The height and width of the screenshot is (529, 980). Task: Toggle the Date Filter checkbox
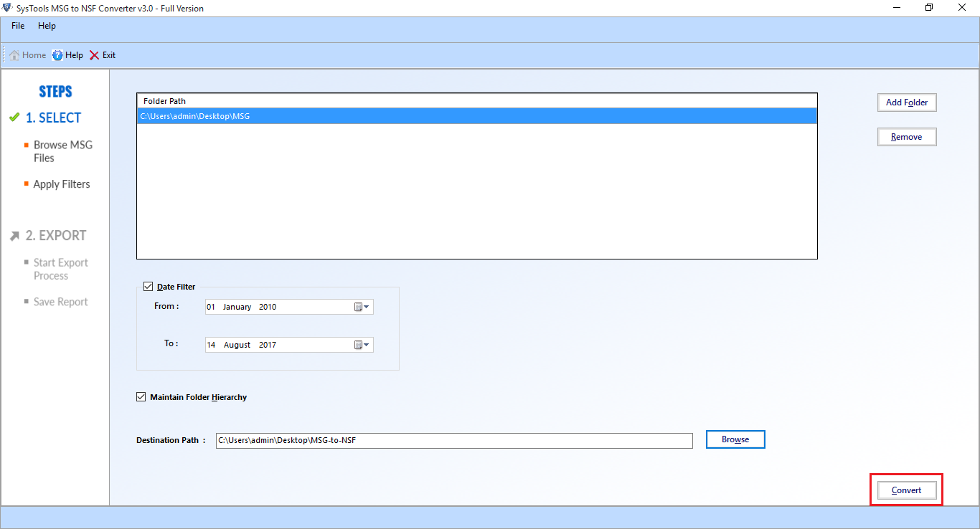pyautogui.click(x=149, y=287)
